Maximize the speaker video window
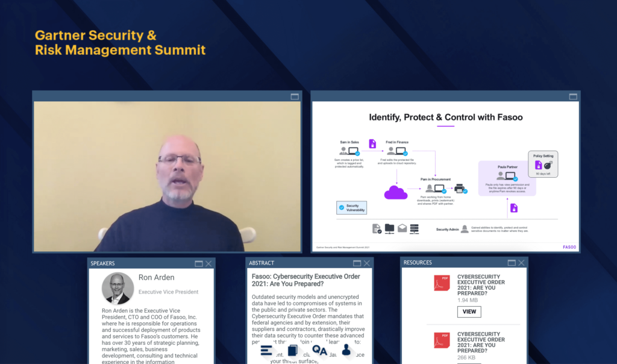617x364 pixels. point(295,96)
